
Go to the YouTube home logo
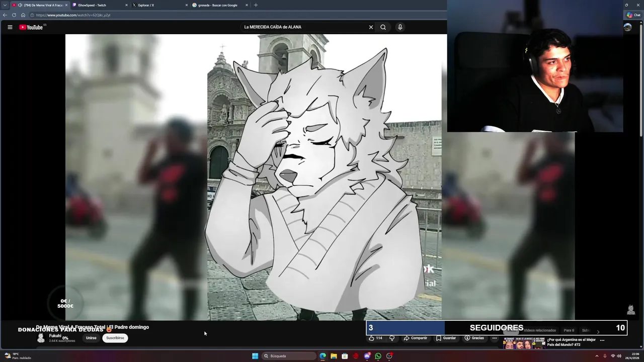point(31,27)
